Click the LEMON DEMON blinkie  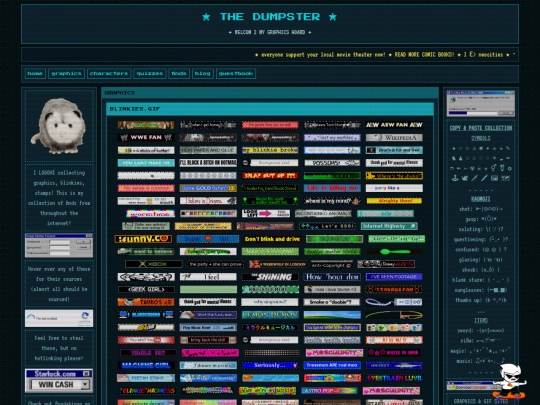click(270, 315)
